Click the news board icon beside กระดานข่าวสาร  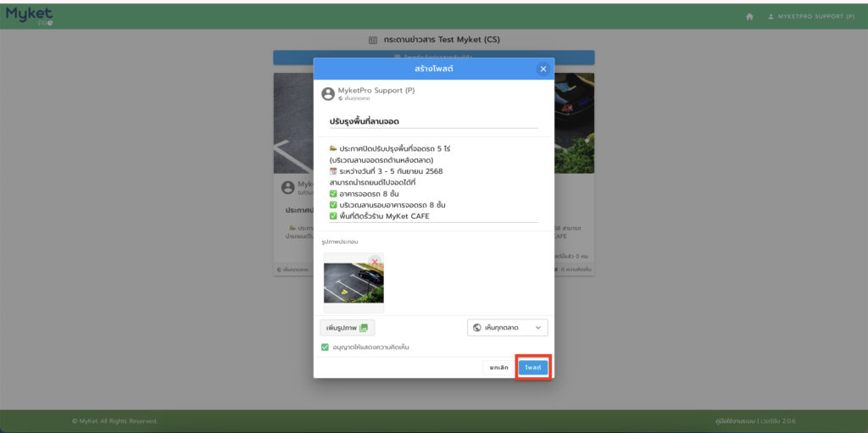[x=373, y=40]
